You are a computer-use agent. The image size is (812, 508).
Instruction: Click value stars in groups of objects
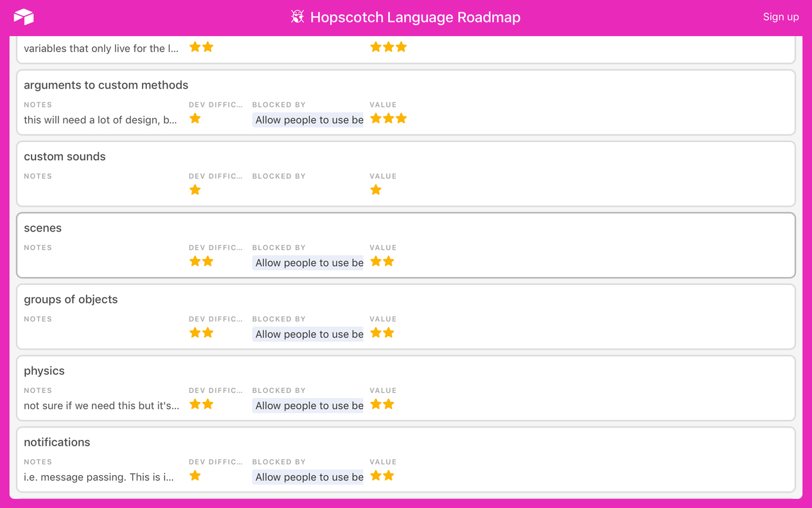tap(382, 332)
